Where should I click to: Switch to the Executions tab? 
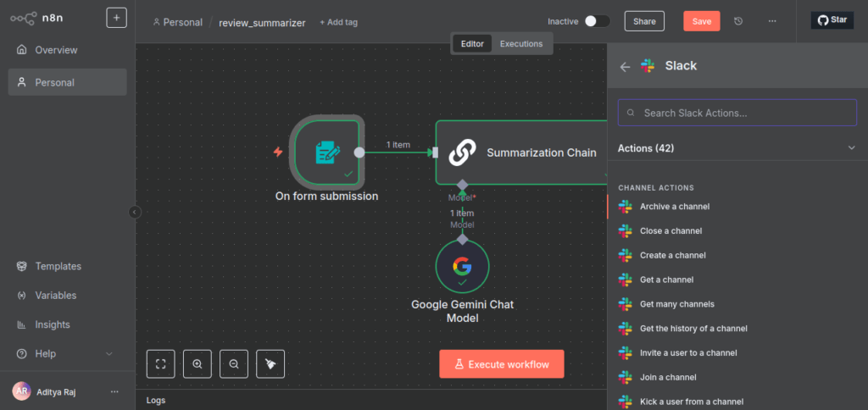click(x=520, y=44)
